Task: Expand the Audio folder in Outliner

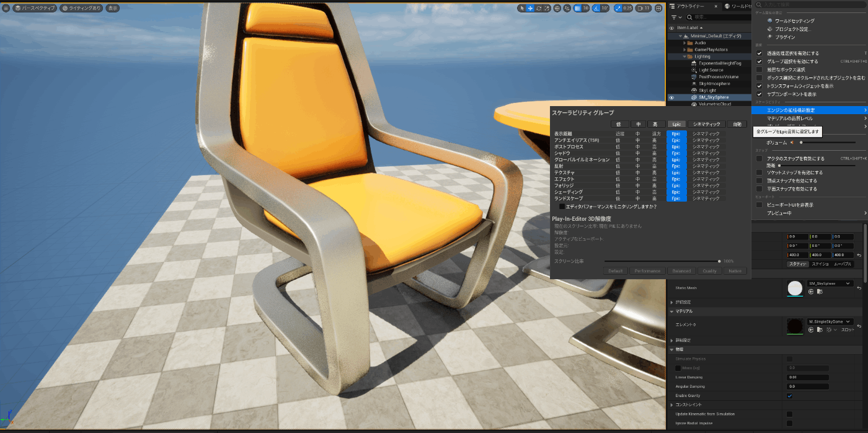Action: pyautogui.click(x=684, y=43)
